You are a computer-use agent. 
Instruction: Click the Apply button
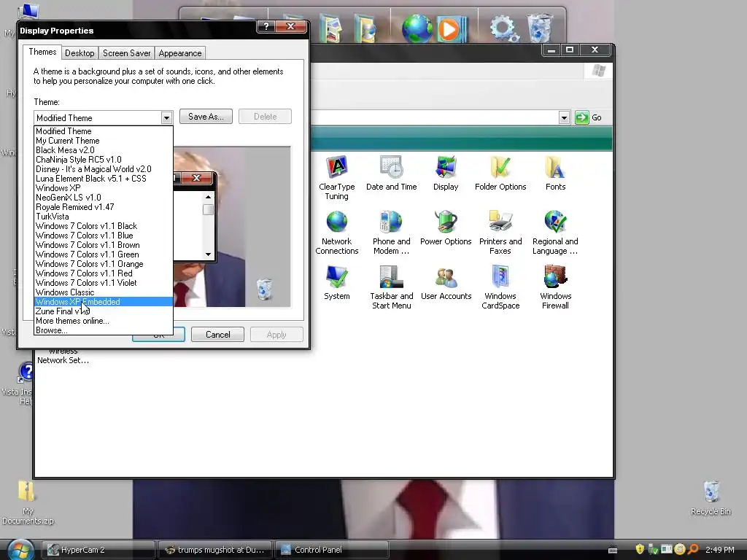click(276, 334)
